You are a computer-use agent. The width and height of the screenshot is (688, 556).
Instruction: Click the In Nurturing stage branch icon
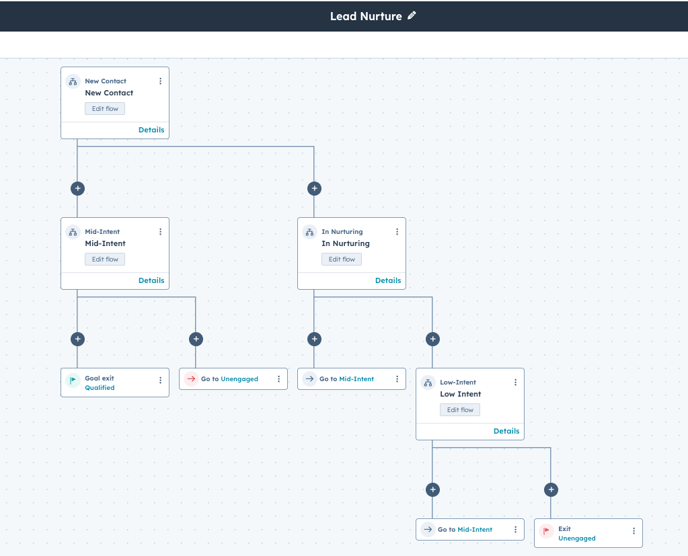pos(309,232)
